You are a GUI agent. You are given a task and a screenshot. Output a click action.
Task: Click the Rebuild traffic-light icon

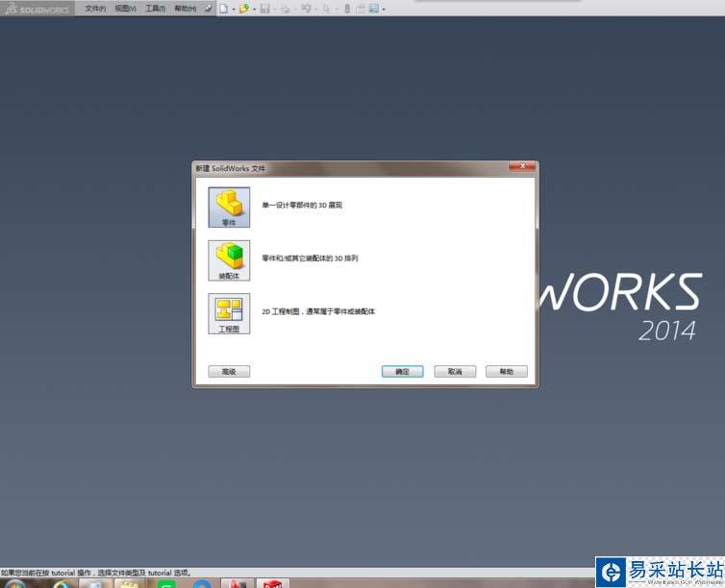(347, 9)
